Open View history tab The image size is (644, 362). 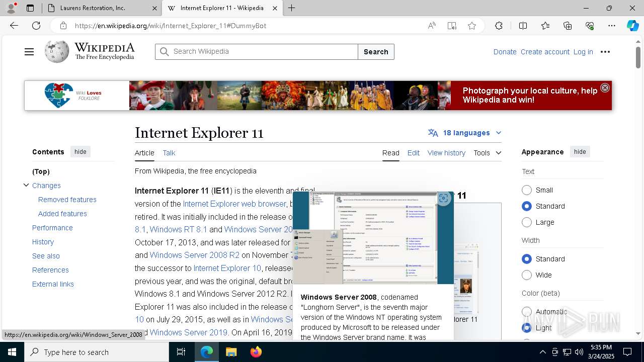446,153
